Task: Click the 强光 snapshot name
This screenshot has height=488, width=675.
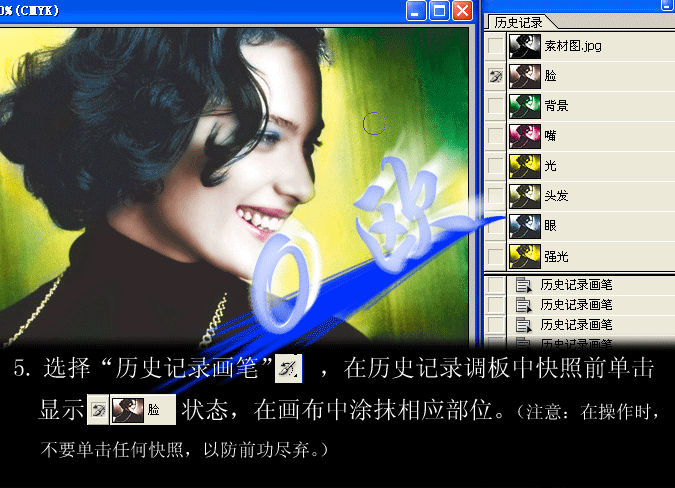Action: click(x=556, y=257)
